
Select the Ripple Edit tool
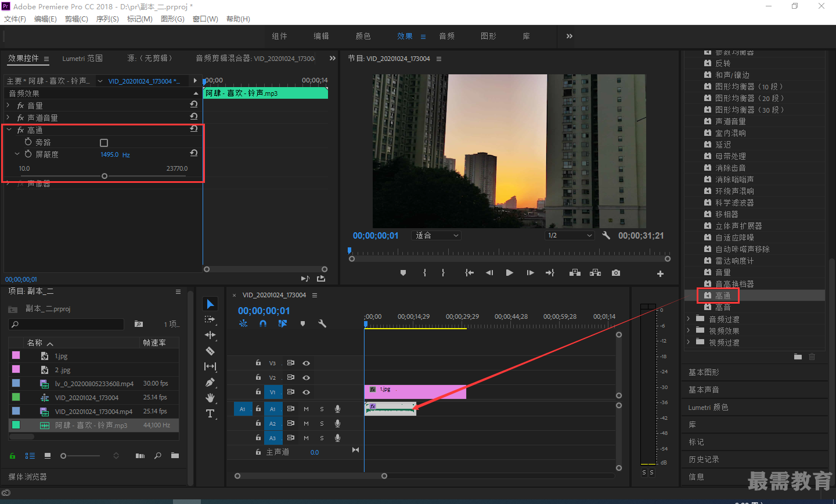pos(210,335)
